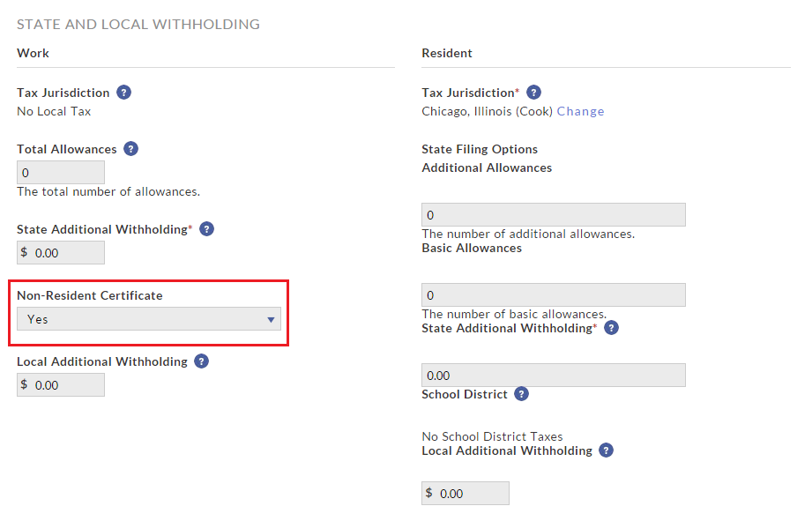Open help icon beside Total Allowances
The image size is (812, 521).
pyautogui.click(x=131, y=149)
